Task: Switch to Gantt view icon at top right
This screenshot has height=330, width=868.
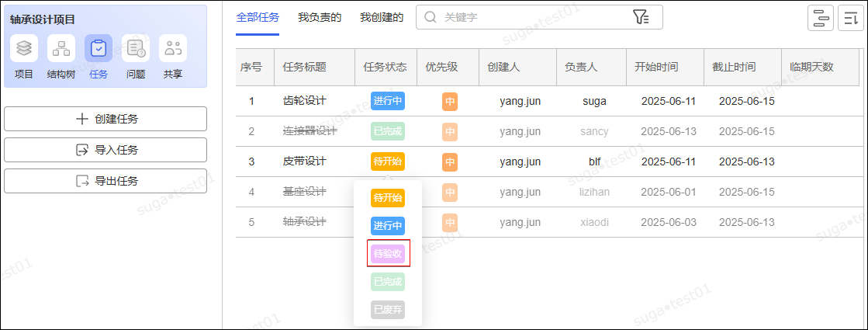Action: click(820, 18)
